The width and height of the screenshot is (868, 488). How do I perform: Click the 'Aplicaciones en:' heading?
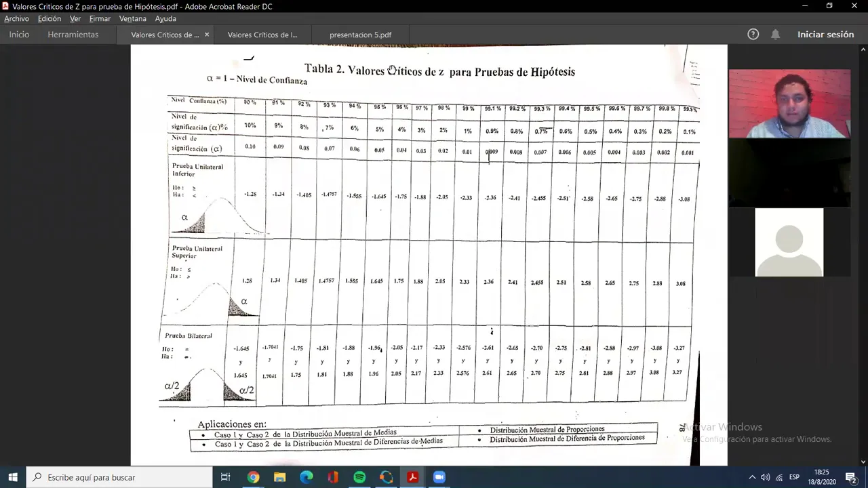click(232, 424)
